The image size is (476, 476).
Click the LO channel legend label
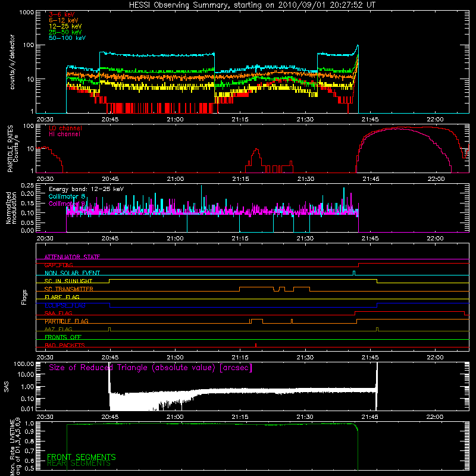pyautogui.click(x=65, y=128)
